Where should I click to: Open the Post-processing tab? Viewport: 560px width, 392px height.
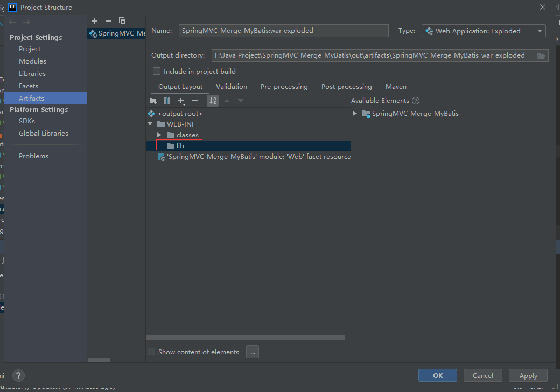point(346,87)
